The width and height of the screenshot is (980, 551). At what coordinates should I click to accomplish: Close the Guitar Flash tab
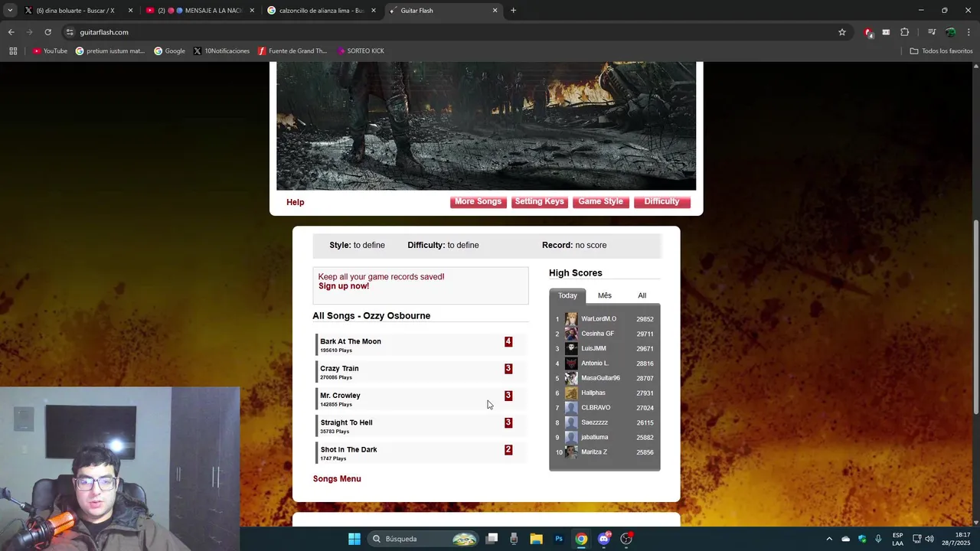pos(495,11)
